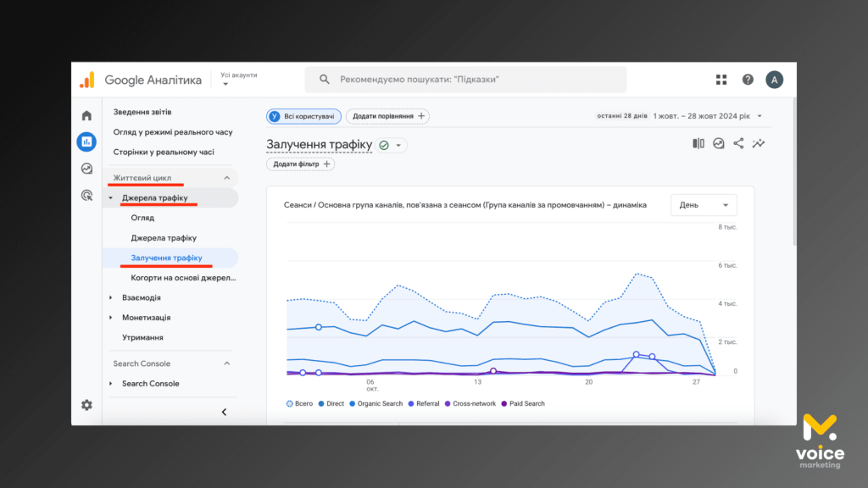The height and width of the screenshot is (488, 868).
Task: Open the День granularity dropdown
Action: 704,205
